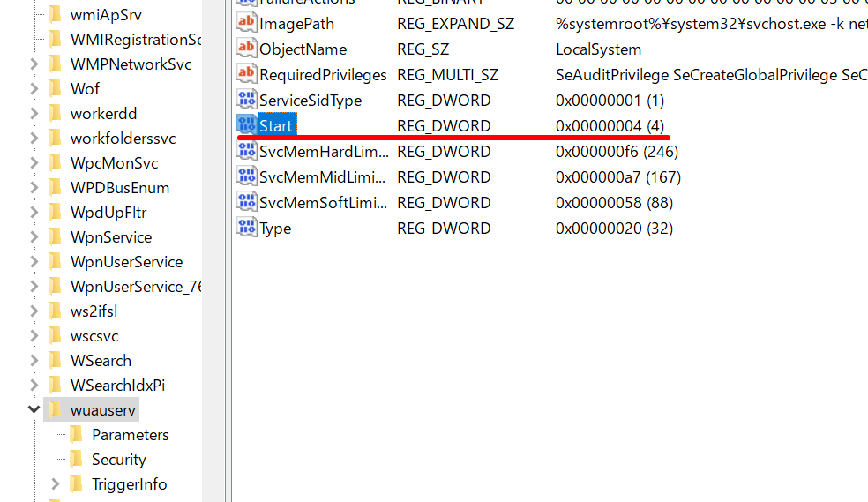Expand the Wof key
The height and width of the screenshot is (502, 868).
(x=34, y=88)
